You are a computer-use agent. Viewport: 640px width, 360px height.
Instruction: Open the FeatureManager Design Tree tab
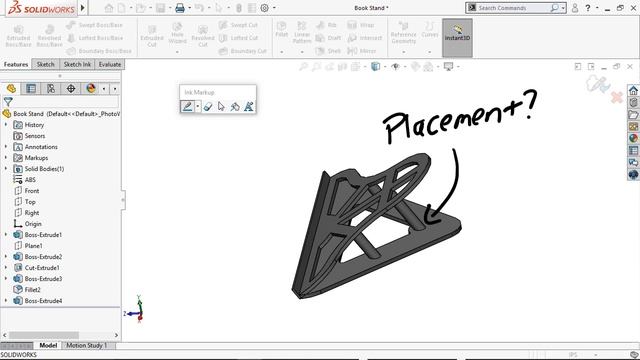pos(11,88)
